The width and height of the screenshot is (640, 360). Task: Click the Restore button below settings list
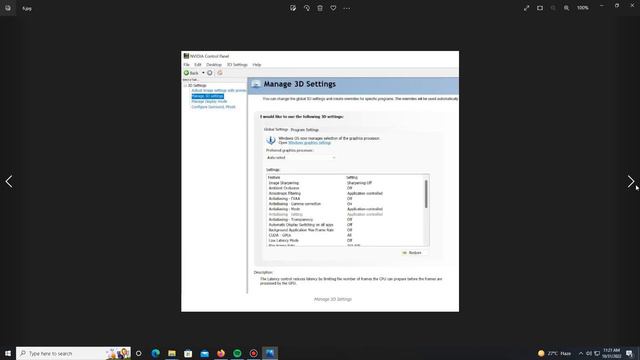(413, 253)
